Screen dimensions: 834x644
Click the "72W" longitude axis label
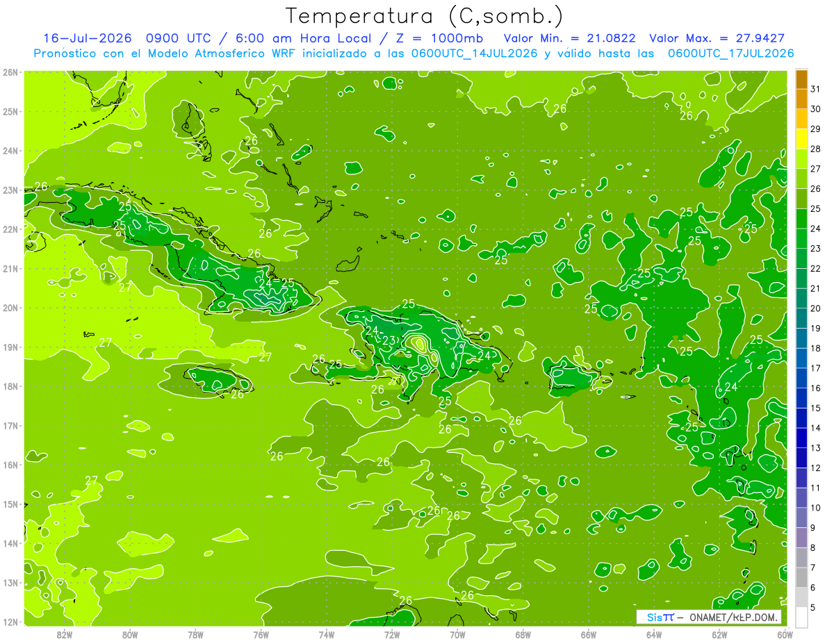(392, 634)
